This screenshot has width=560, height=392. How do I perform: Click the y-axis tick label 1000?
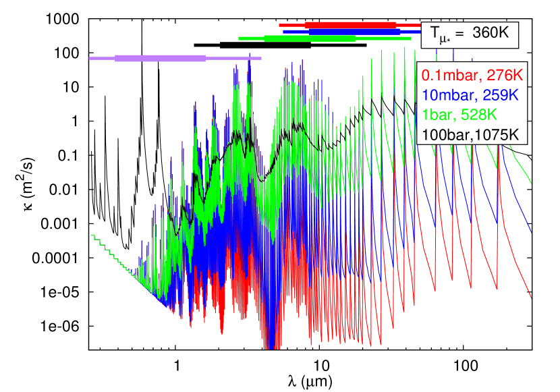pyautogui.click(x=62, y=19)
